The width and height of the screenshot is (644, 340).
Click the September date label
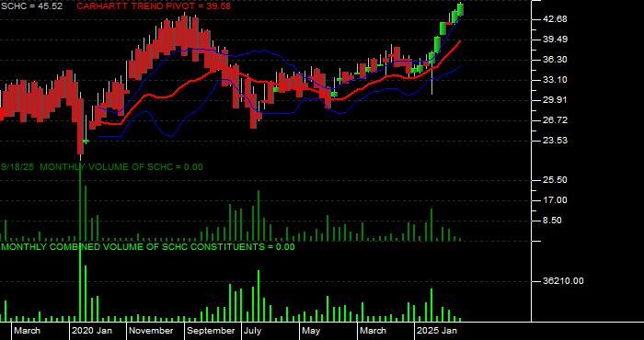point(211,331)
